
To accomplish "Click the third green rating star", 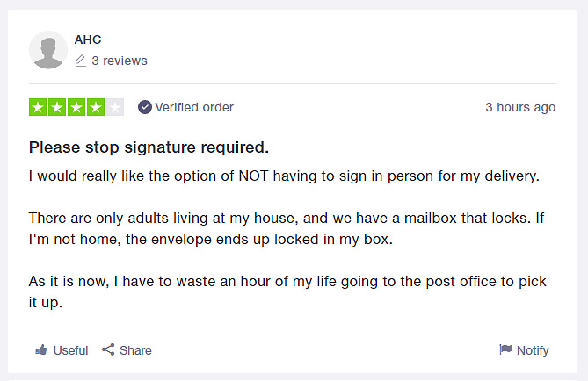I will tap(76, 107).
